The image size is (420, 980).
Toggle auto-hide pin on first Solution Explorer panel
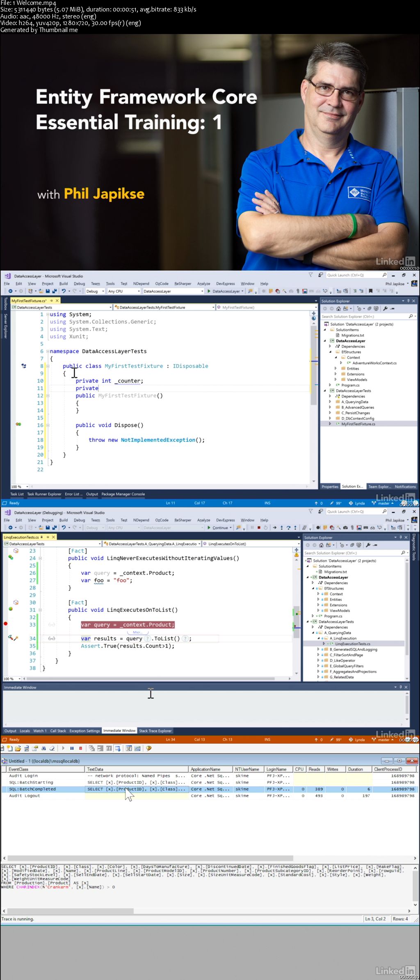(x=408, y=301)
